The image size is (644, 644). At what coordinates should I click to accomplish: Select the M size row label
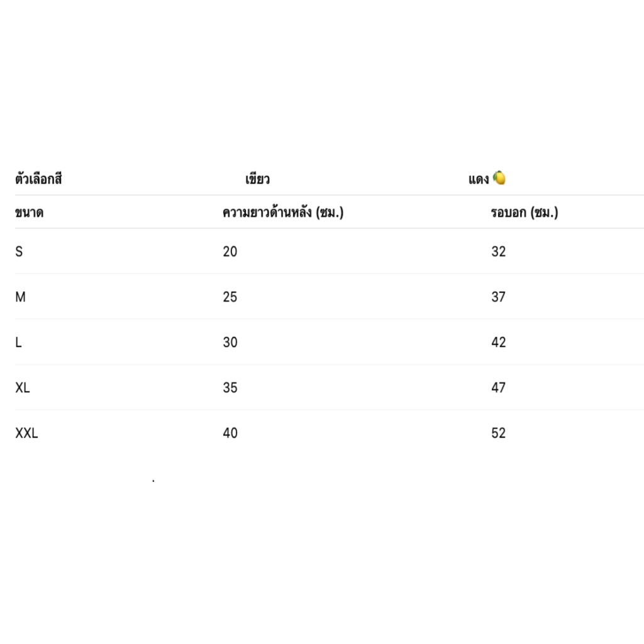click(x=21, y=297)
